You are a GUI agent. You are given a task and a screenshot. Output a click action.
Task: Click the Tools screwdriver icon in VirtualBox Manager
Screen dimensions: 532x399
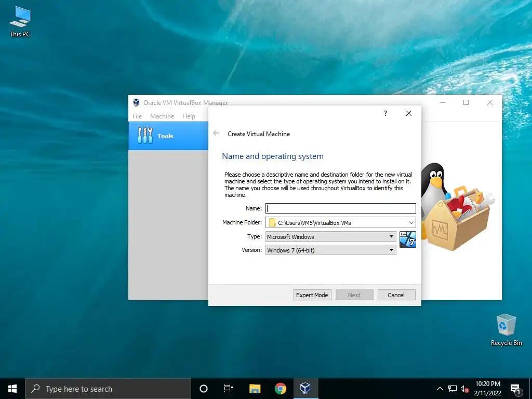(x=145, y=136)
